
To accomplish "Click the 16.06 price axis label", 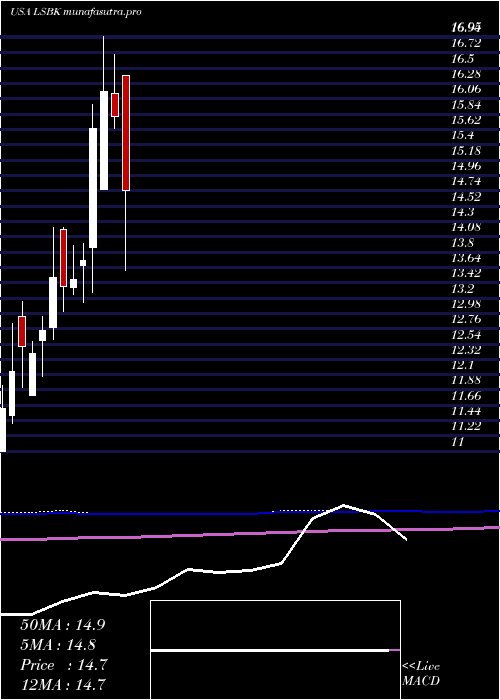I will [x=466, y=89].
